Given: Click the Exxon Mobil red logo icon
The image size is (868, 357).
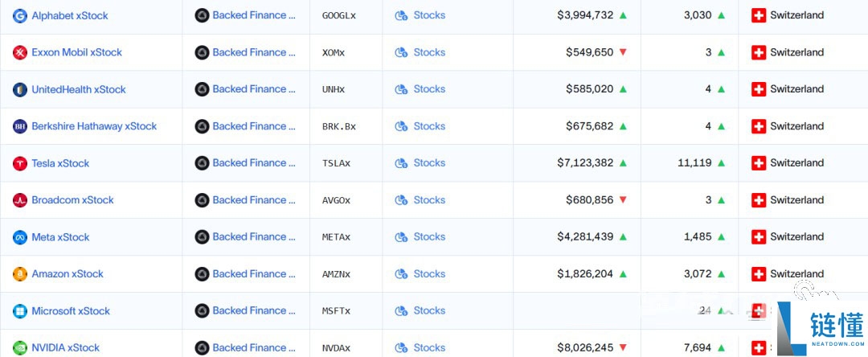Looking at the screenshot, I should click(20, 52).
